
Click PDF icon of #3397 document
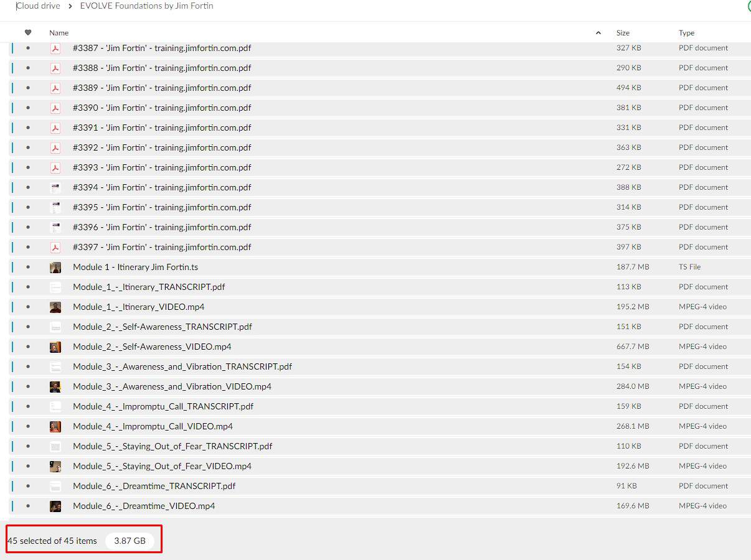tap(55, 247)
